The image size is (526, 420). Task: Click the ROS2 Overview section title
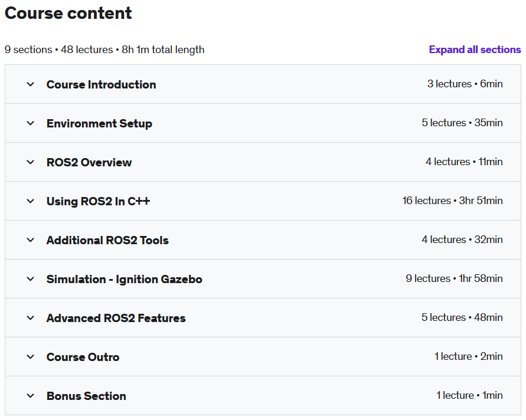89,162
